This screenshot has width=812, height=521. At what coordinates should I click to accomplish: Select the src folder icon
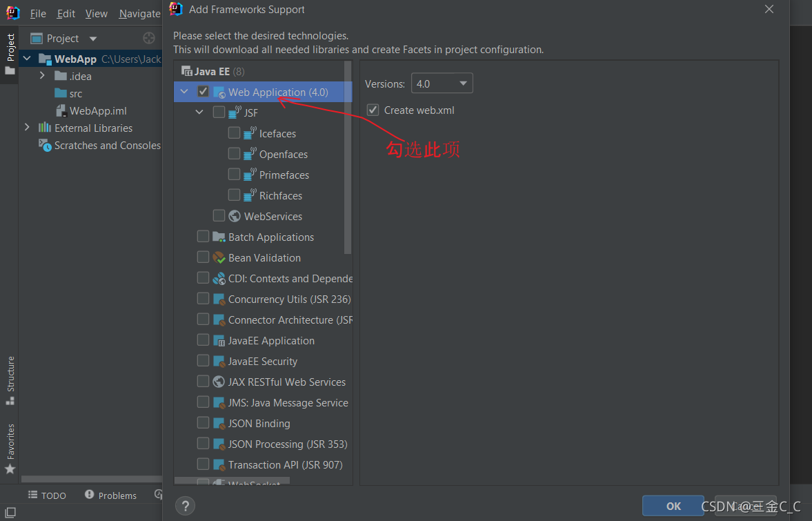(x=61, y=93)
